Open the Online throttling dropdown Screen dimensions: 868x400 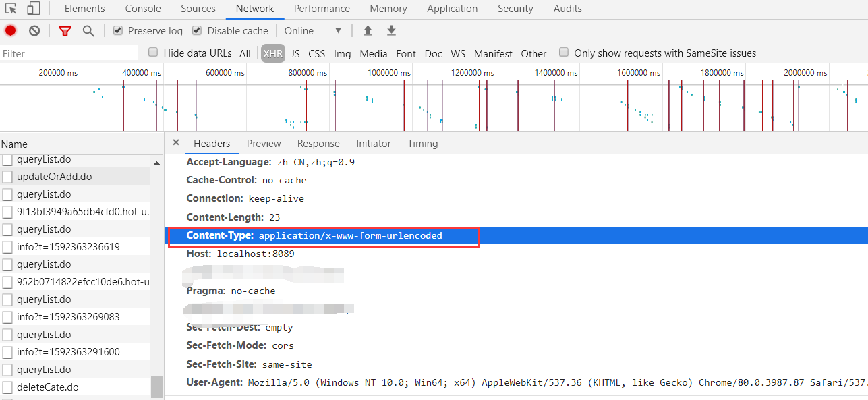tap(314, 30)
